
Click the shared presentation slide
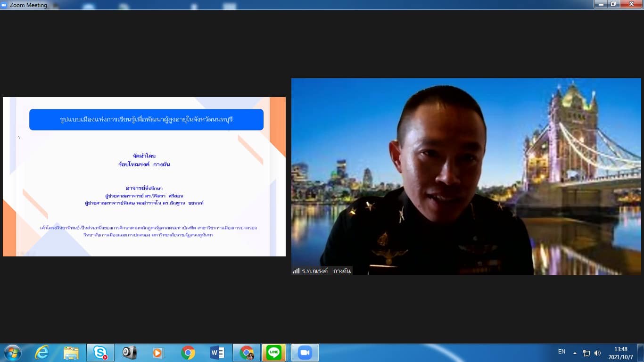click(144, 177)
